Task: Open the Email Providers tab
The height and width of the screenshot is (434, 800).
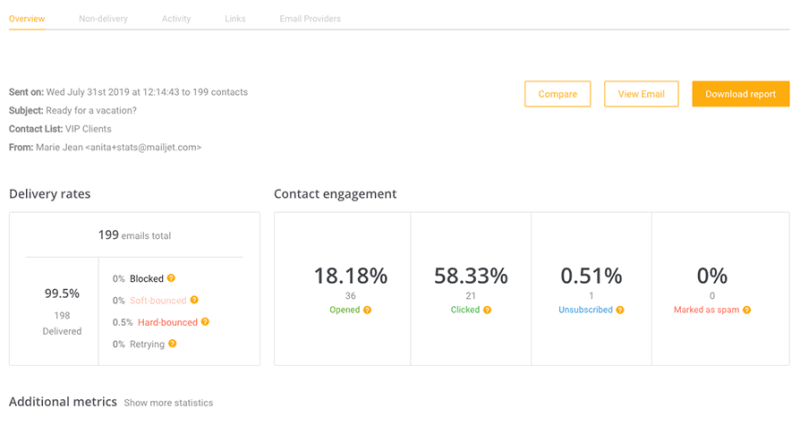Action: coord(310,19)
